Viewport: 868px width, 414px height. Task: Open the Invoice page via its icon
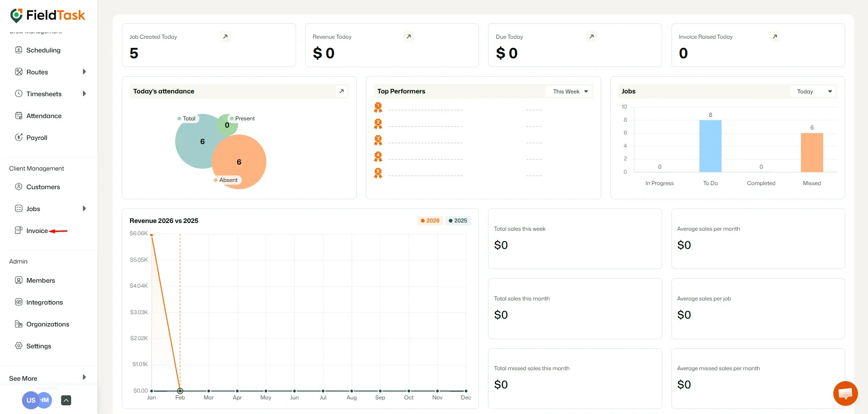[18, 230]
